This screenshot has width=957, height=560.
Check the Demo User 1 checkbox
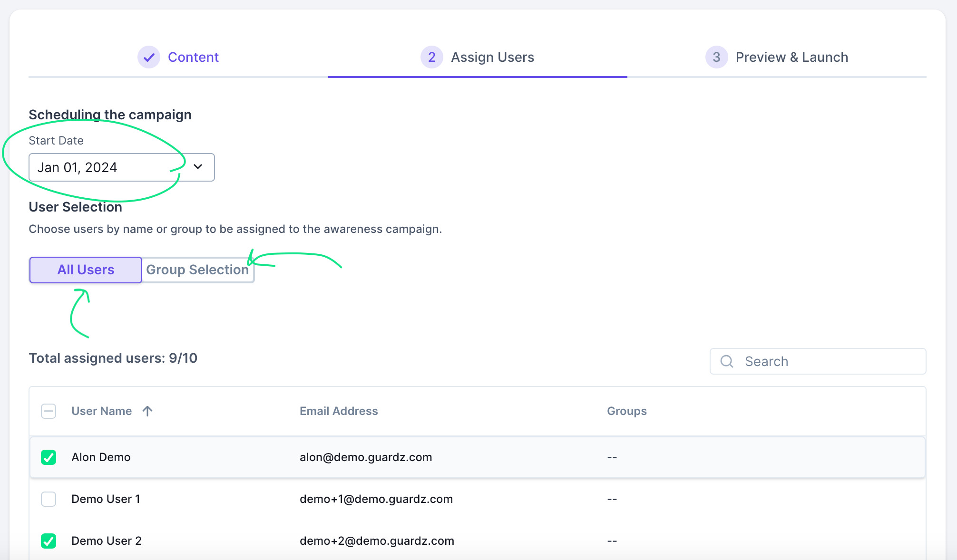49,499
